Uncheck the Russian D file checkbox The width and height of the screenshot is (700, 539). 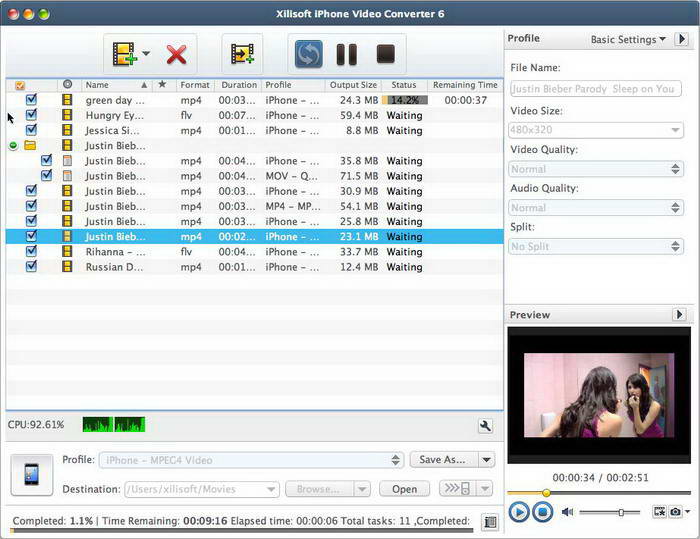pyautogui.click(x=31, y=267)
